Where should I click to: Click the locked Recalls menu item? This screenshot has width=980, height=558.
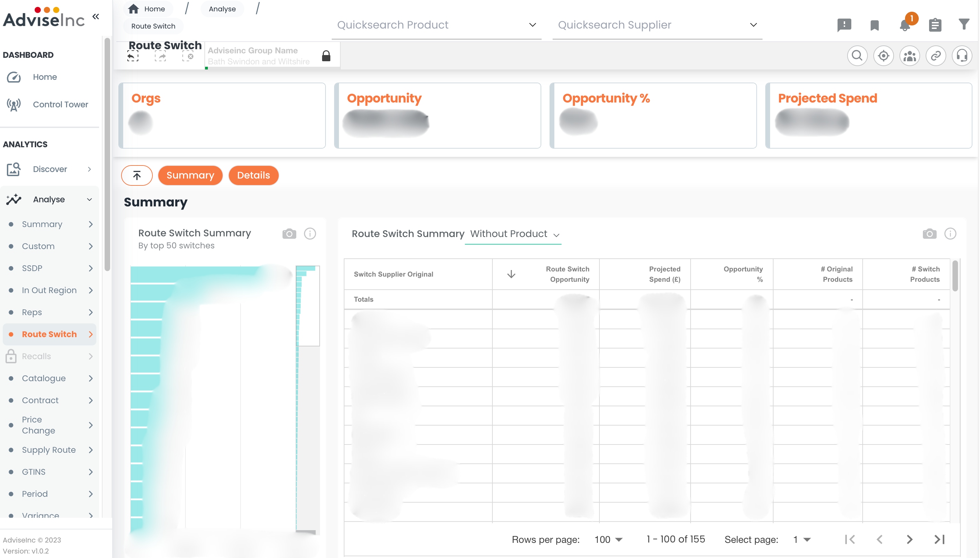coord(50,356)
